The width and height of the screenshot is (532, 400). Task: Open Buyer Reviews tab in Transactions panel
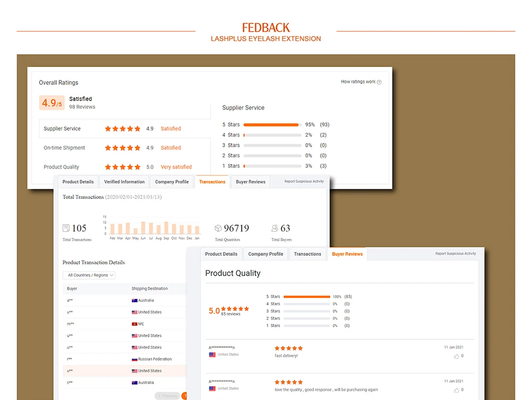click(251, 182)
